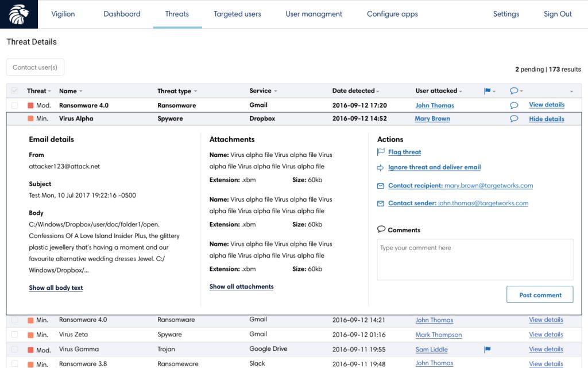This screenshot has width=588, height=368.
Task: Click comment bubble icon in Virus Alpha row
Action: click(x=514, y=119)
